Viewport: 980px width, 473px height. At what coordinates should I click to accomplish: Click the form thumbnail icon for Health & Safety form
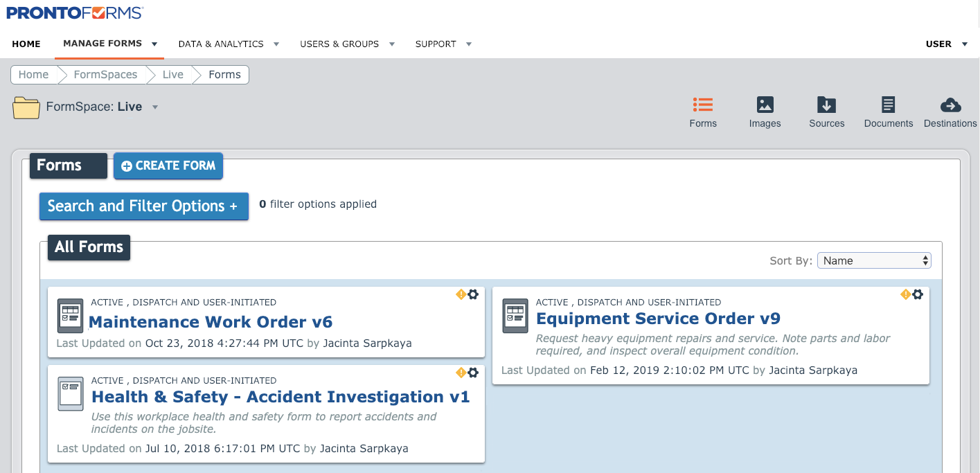click(70, 393)
